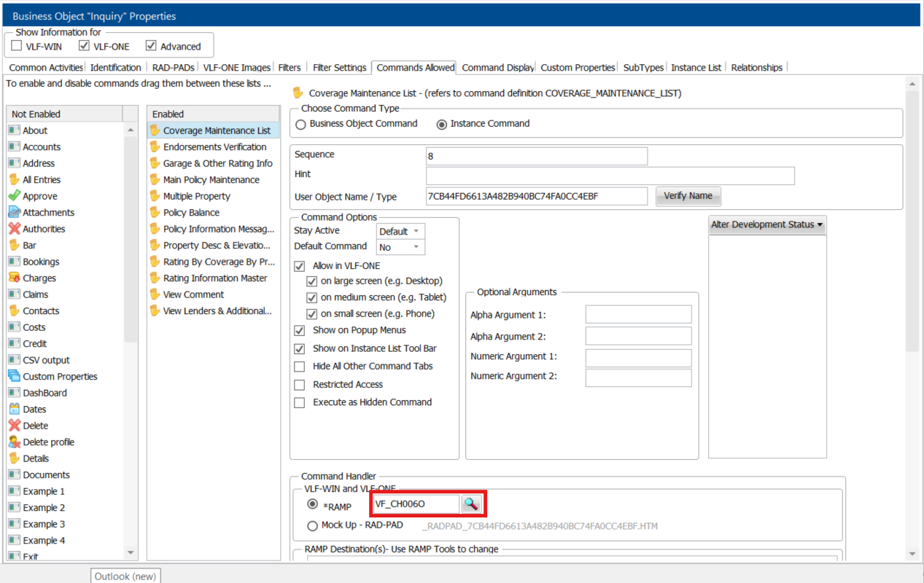
Task: Check the Restricted Access option
Action: pos(300,384)
